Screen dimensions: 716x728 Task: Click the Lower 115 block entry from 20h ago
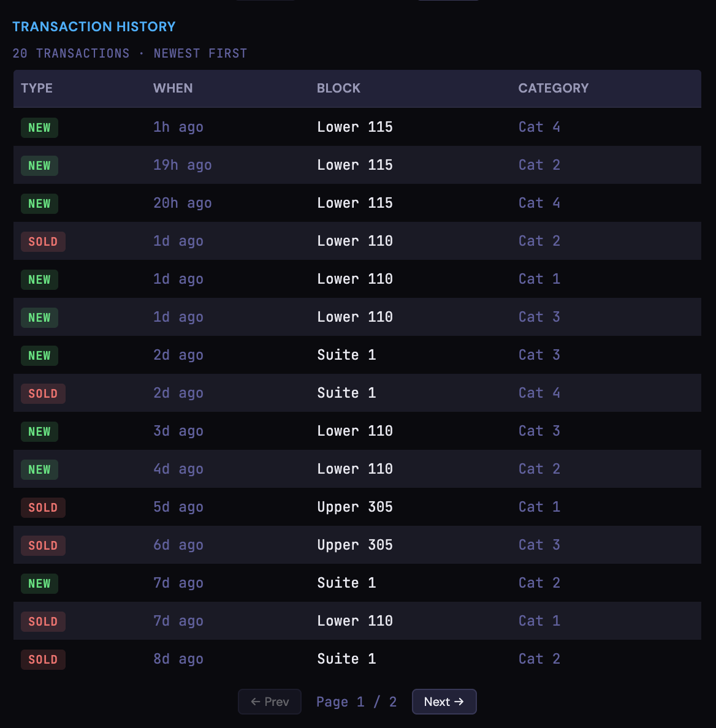point(355,203)
